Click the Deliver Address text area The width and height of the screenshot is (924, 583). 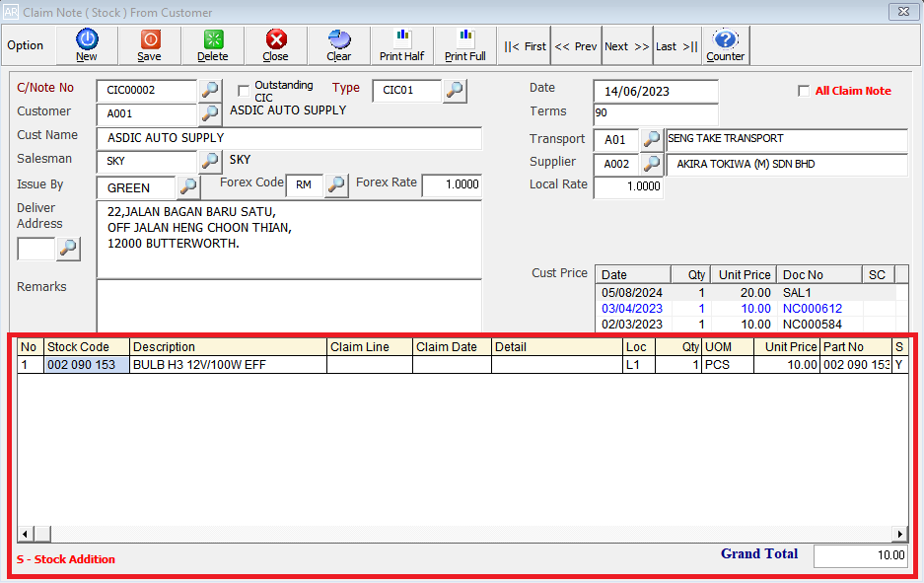(x=289, y=240)
